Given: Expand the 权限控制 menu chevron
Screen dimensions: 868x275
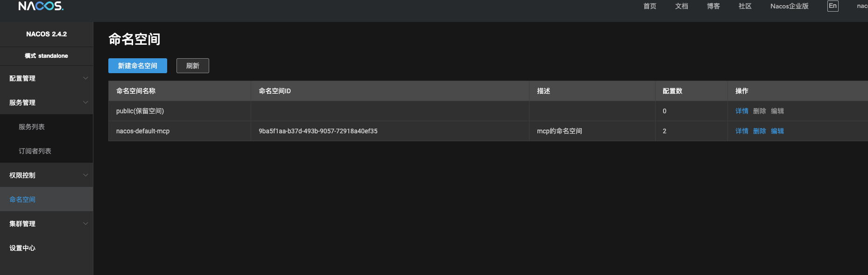Looking at the screenshot, I should pos(85,175).
